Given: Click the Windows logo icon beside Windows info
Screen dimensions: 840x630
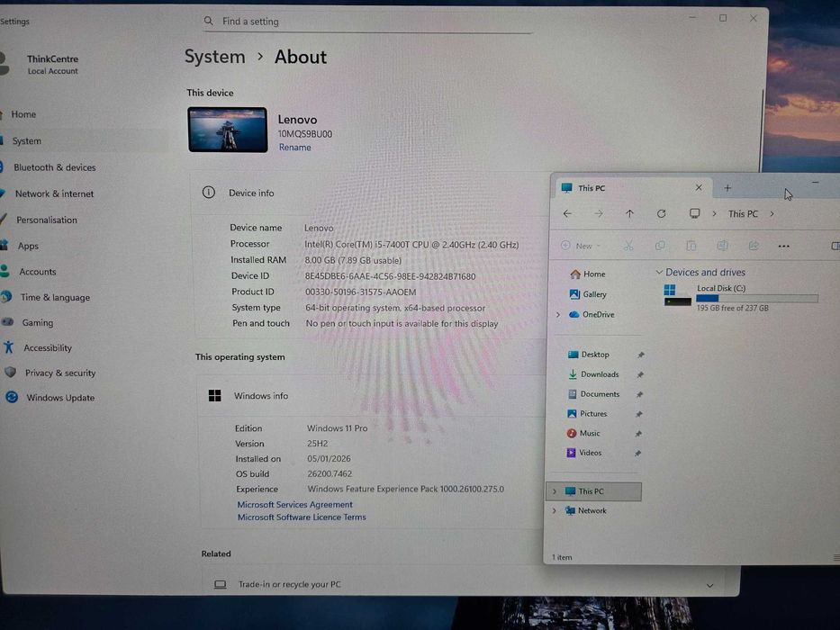Looking at the screenshot, I should [x=215, y=396].
